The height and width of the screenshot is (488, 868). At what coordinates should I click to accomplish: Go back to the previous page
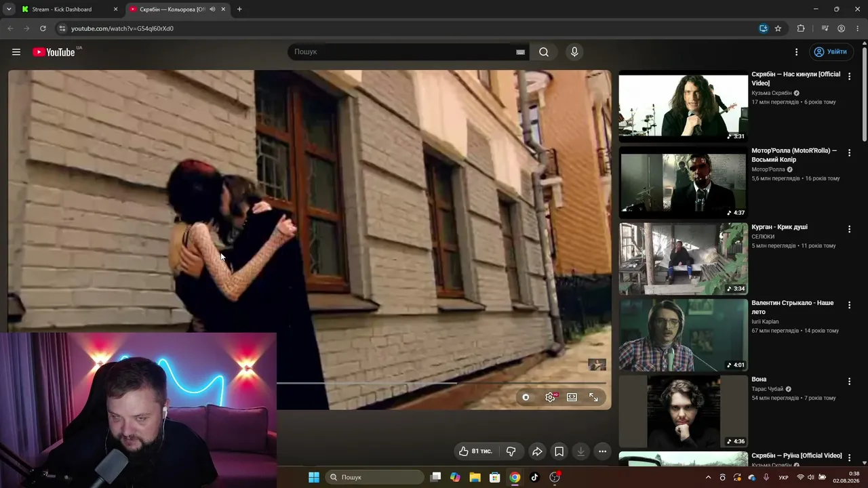[x=10, y=28]
